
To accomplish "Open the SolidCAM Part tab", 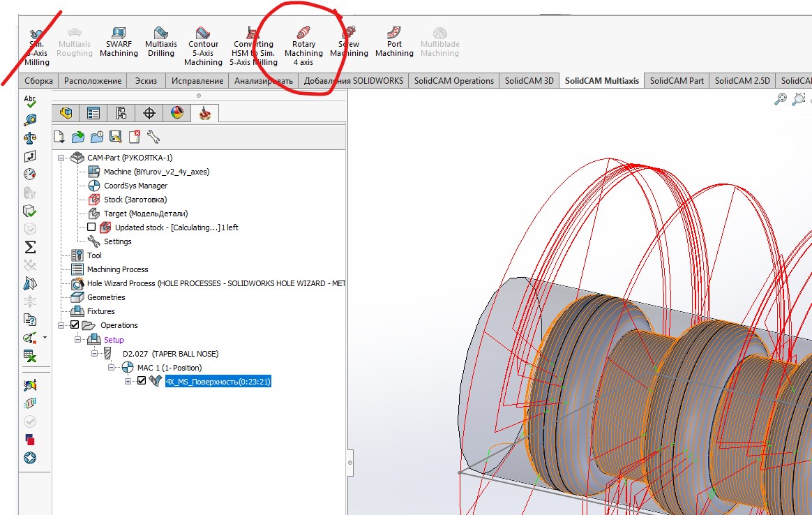I will pyautogui.click(x=677, y=81).
